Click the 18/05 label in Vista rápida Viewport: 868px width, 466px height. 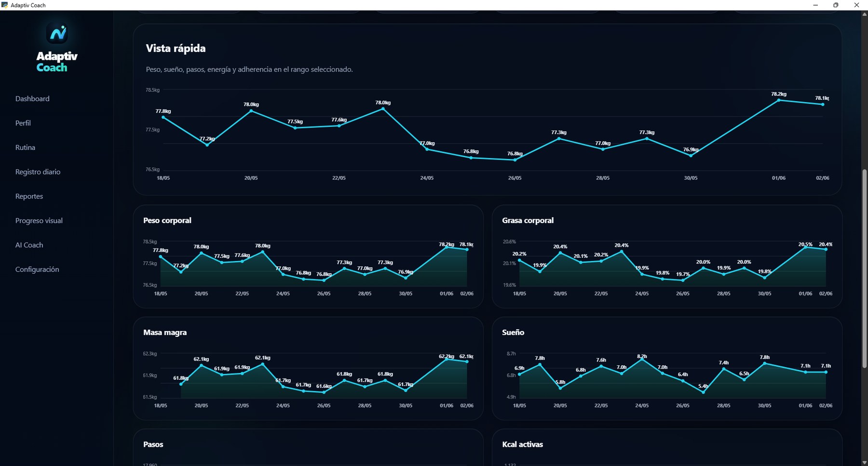[x=163, y=178]
